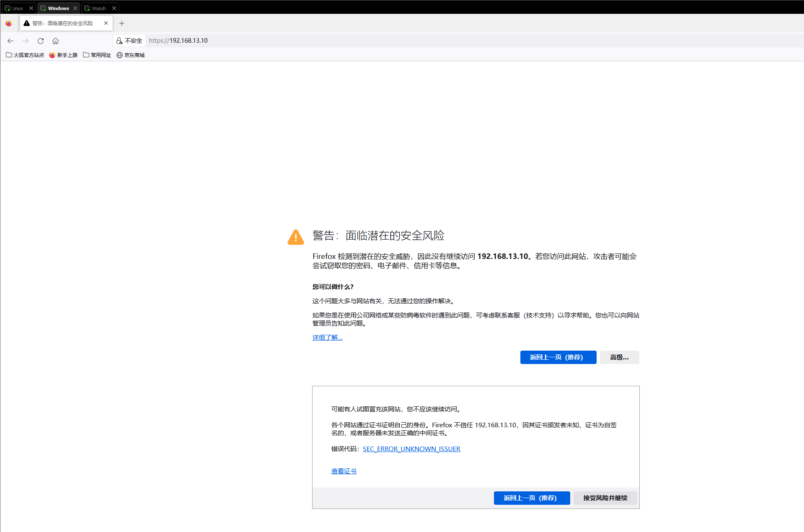Click the Reload page icon
This screenshot has width=804, height=532.
41,41
